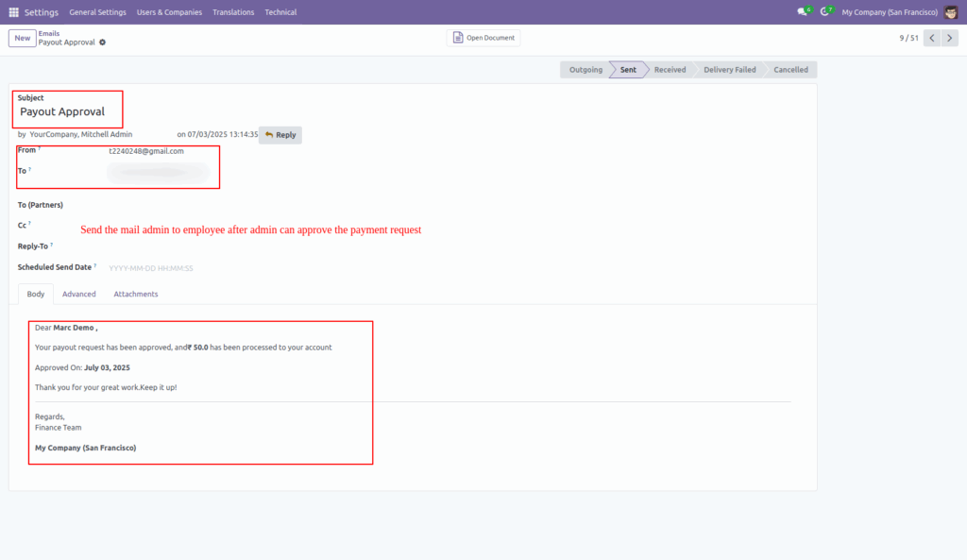Viewport: 967px width, 560px height.
Task: Switch to the Advanced tab
Action: (x=78, y=294)
